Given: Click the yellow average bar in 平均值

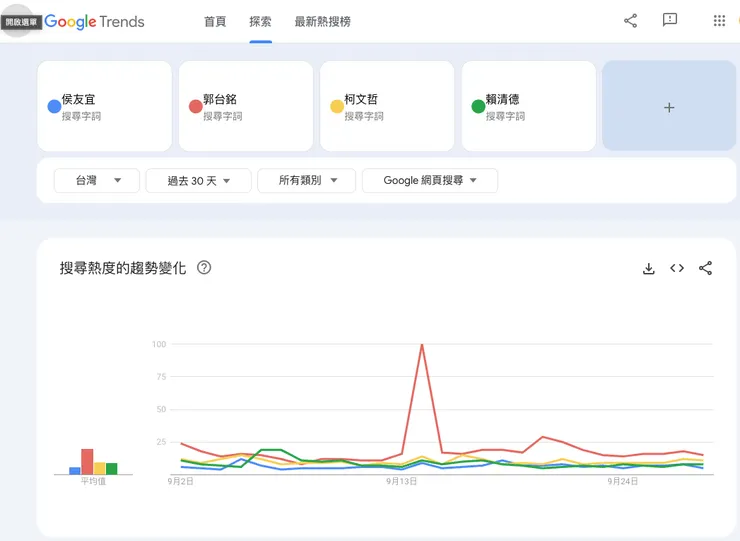Looking at the screenshot, I should click(x=99, y=468).
